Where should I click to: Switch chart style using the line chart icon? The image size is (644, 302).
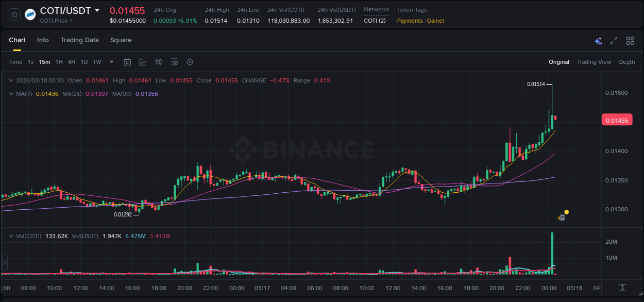click(x=143, y=62)
